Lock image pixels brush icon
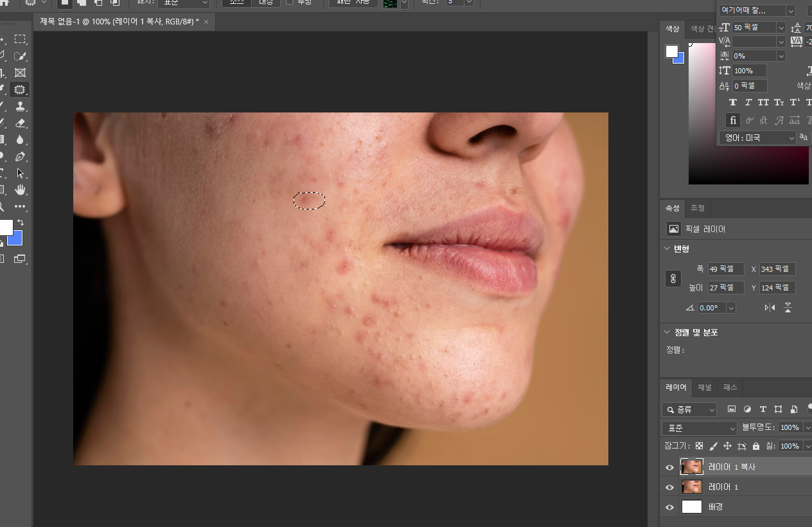The height and width of the screenshot is (527, 812). (x=713, y=446)
